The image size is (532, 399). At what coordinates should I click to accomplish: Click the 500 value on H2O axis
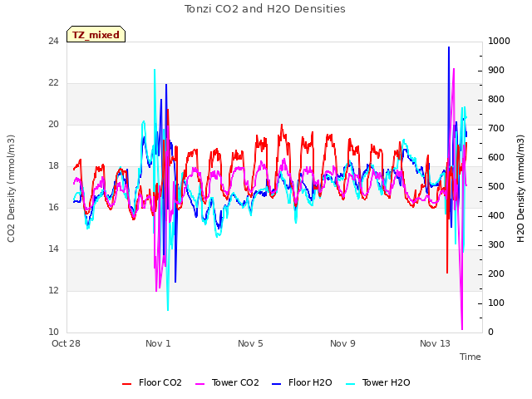pos(496,186)
